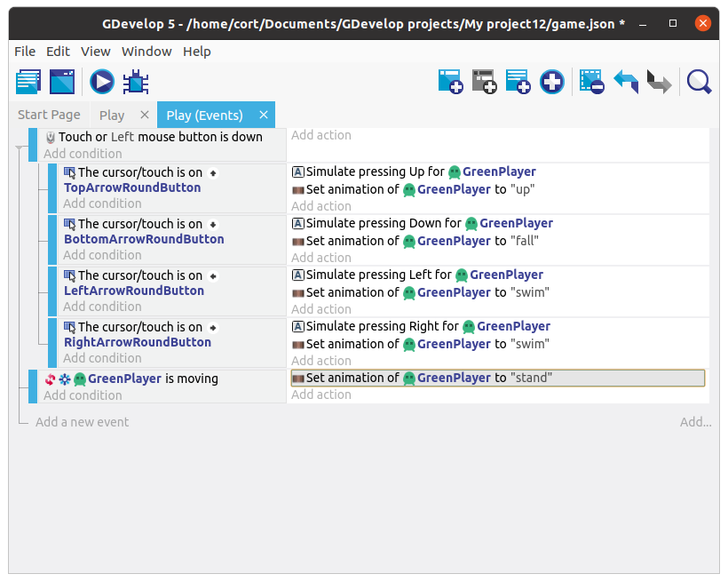Launch the game preview play button
Viewport: 728px width, 582px height.
pos(102,82)
